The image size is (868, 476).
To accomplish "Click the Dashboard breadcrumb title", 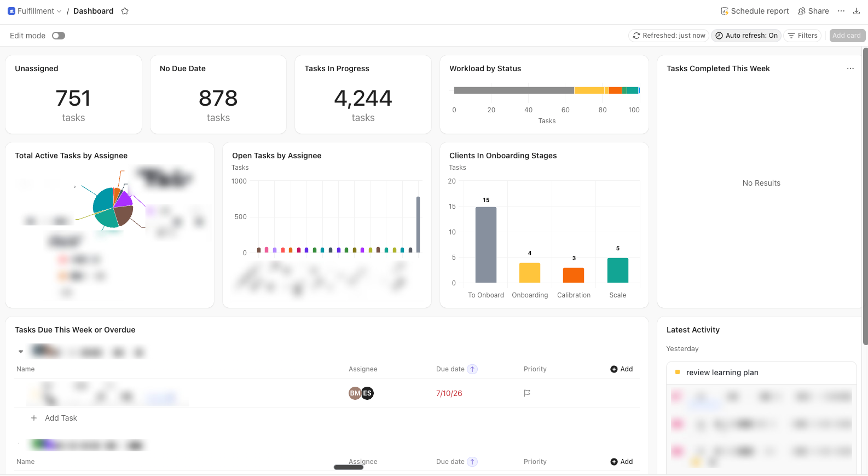I will pos(94,11).
